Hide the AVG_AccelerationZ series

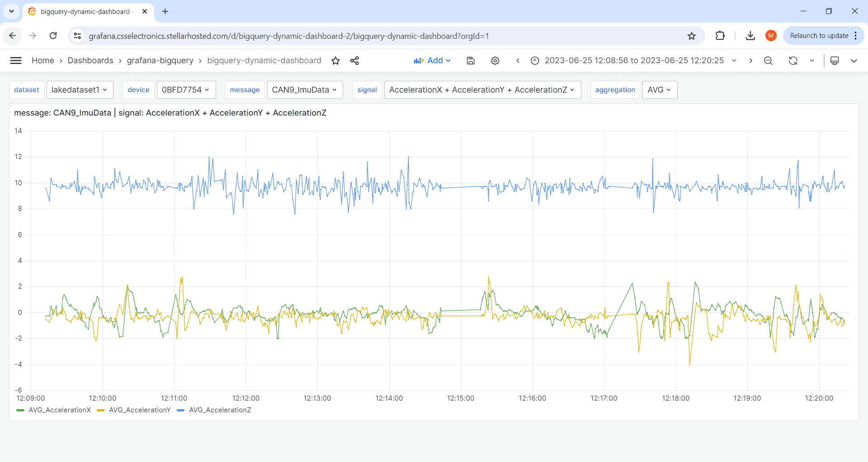pos(220,410)
